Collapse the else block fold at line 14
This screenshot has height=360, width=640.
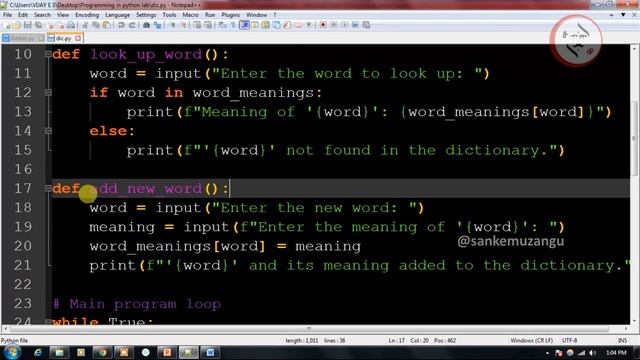[x=48, y=131]
